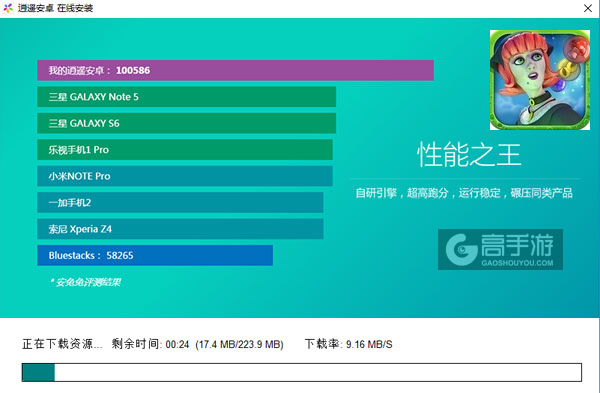Click the 00:24 remaining time readout

click(x=177, y=344)
